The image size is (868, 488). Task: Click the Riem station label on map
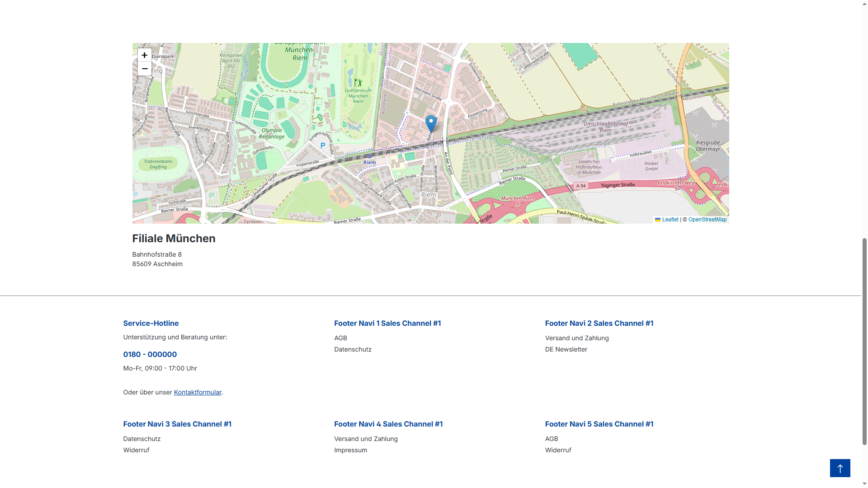(369, 162)
